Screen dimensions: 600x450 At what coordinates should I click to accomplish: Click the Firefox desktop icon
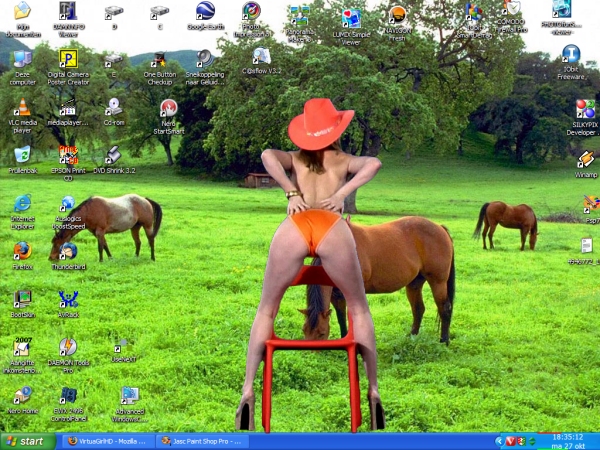click(22, 250)
